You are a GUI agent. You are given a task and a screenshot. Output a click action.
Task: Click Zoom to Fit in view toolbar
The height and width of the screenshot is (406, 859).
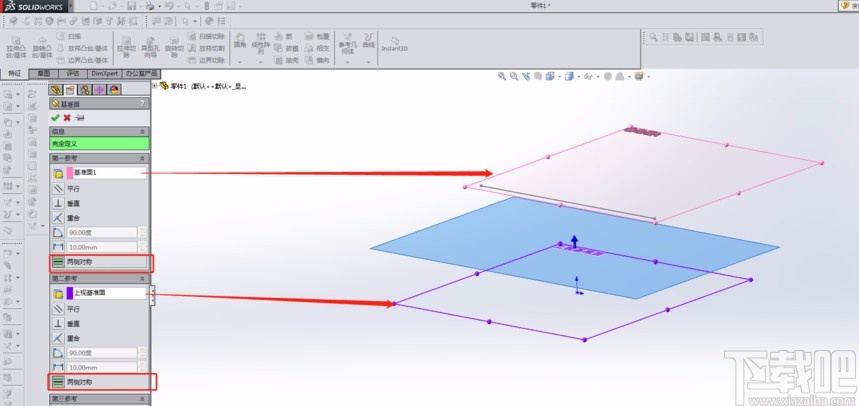tap(501, 77)
